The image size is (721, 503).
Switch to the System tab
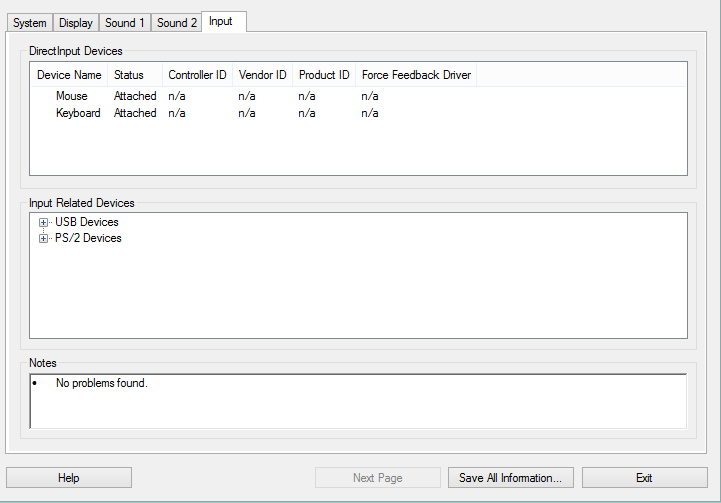[30, 23]
